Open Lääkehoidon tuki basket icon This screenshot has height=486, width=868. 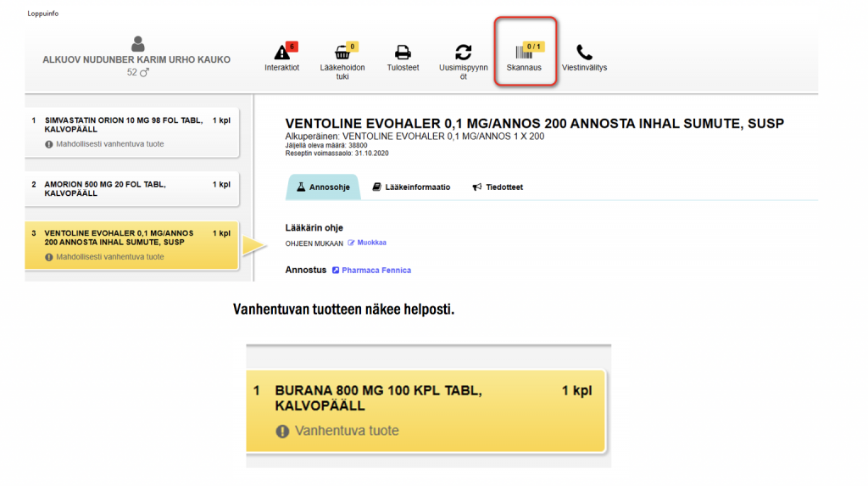[x=342, y=53]
